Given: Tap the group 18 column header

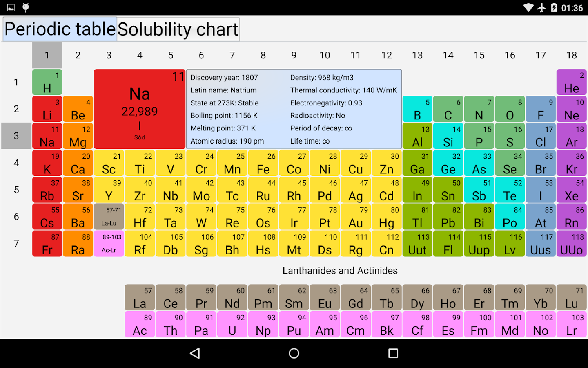Looking at the screenshot, I should click(x=571, y=55).
